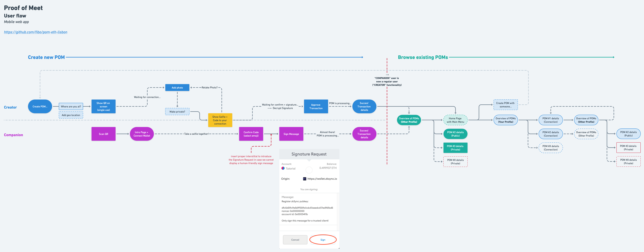Click Cancel in the Signature Request dialog

295,240
